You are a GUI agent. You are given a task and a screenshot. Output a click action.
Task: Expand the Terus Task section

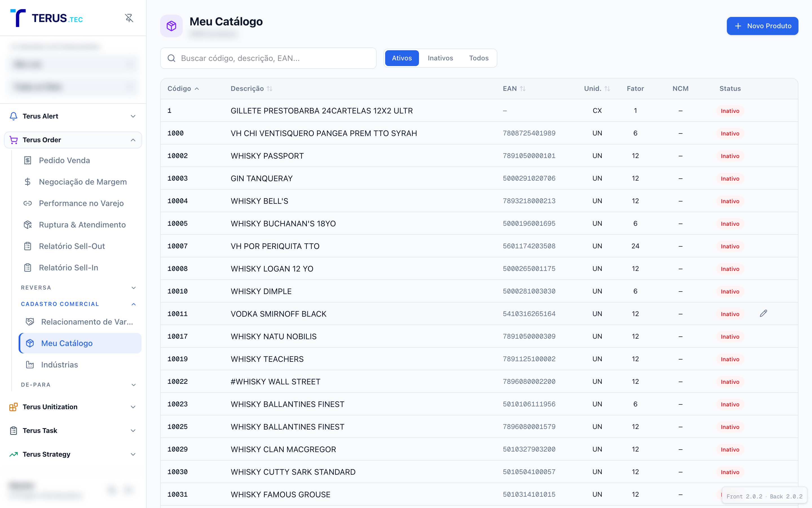point(133,431)
